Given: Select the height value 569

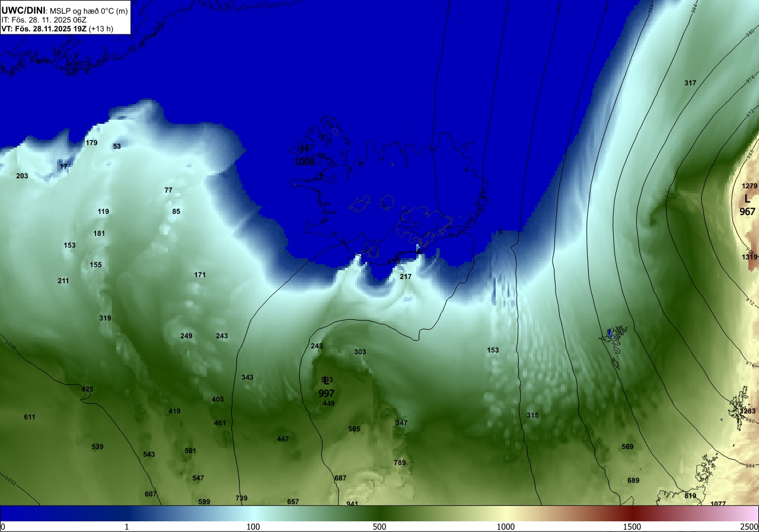Looking at the screenshot, I should tap(627, 447).
